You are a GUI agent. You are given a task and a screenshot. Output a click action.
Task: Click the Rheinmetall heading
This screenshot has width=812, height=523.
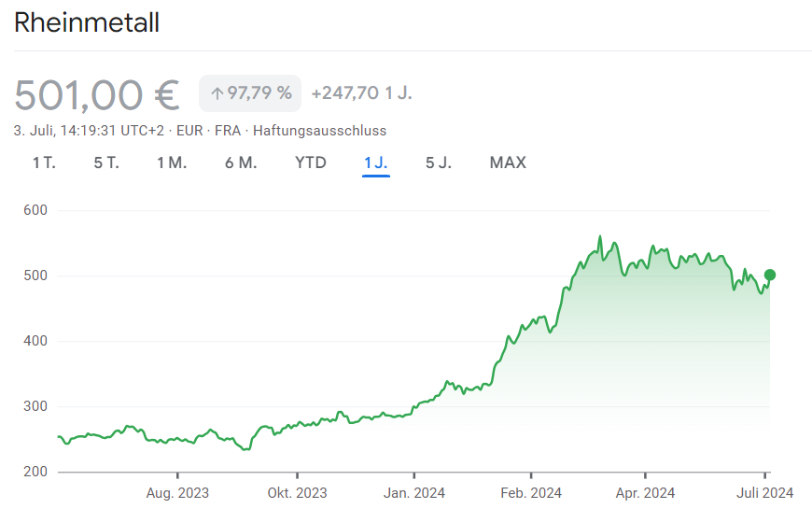[87, 22]
